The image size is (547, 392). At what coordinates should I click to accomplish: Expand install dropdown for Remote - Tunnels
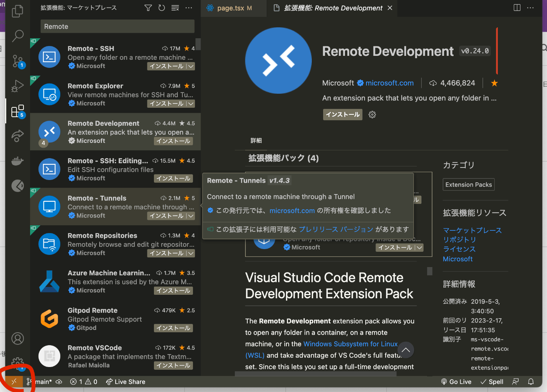pos(191,216)
